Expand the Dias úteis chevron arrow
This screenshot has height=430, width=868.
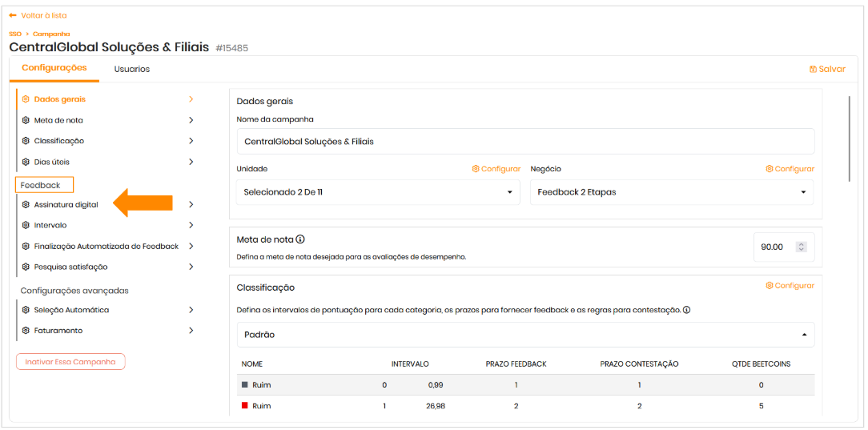pos(191,162)
